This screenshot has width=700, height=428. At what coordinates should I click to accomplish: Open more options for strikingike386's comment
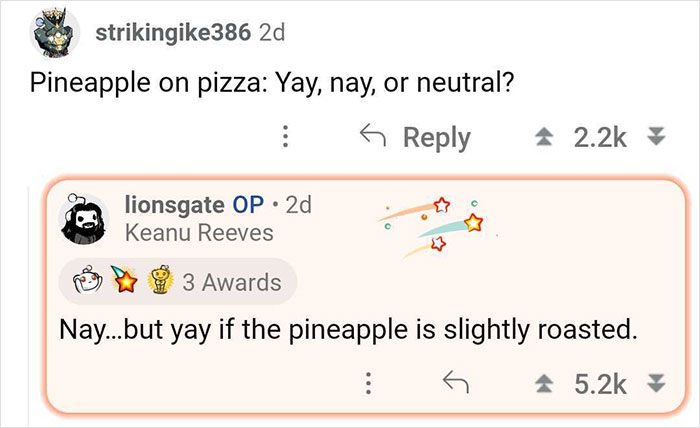[x=287, y=137]
